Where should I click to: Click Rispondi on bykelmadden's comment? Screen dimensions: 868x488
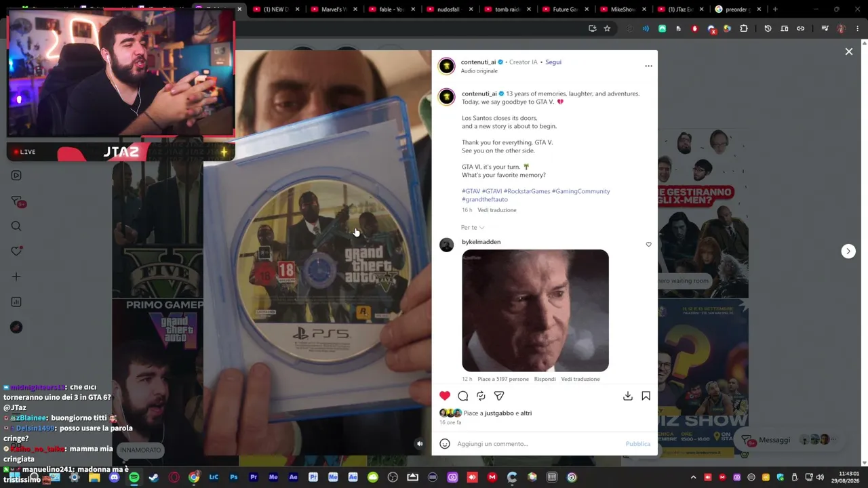pyautogui.click(x=545, y=379)
